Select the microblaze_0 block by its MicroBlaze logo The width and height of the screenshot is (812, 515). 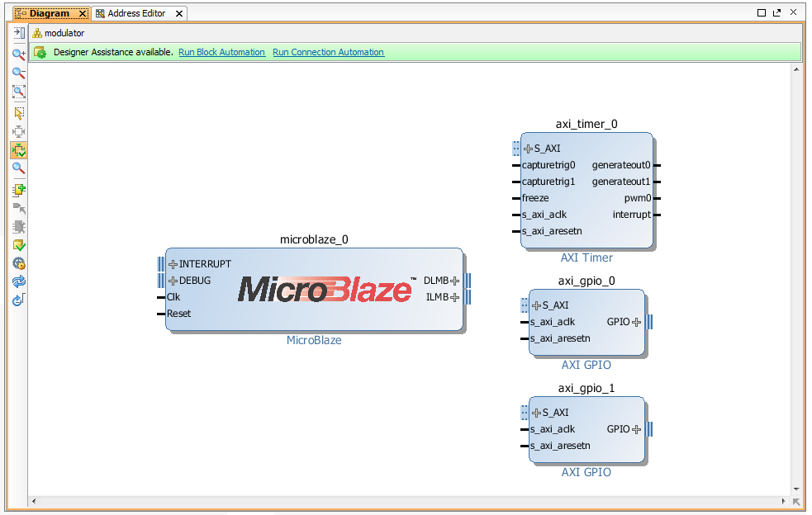point(327,290)
